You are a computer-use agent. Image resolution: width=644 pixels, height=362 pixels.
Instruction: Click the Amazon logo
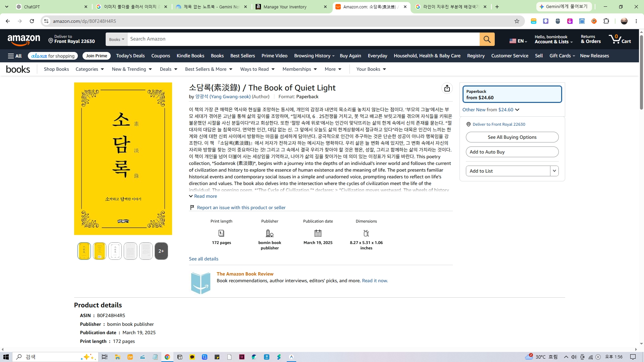point(24,40)
